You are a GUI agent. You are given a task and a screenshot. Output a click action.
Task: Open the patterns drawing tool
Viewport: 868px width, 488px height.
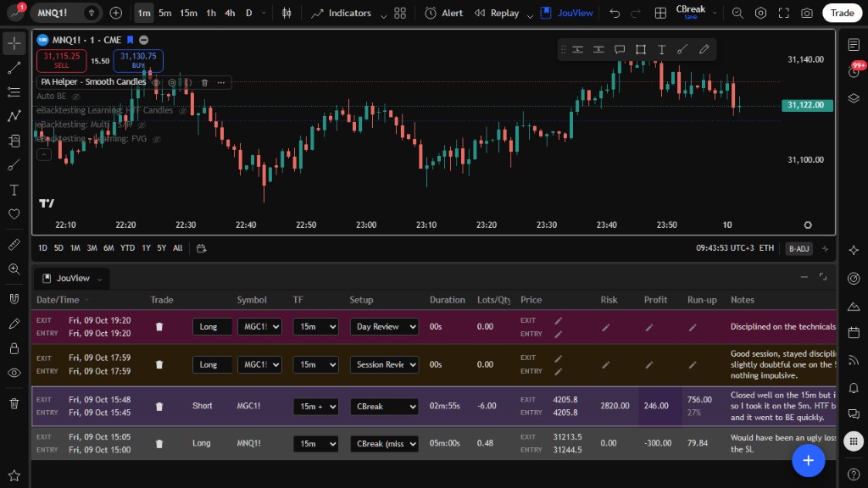coord(14,116)
